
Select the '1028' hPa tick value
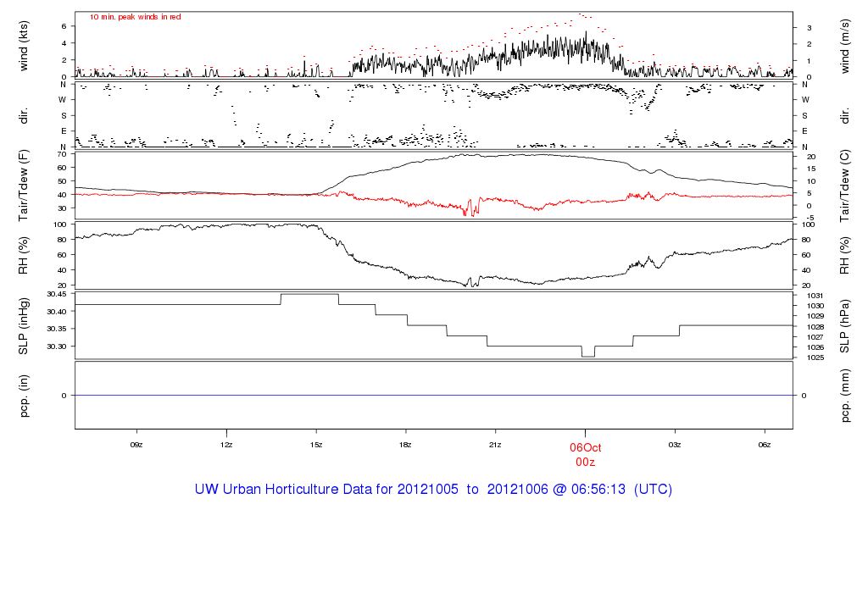(815, 327)
